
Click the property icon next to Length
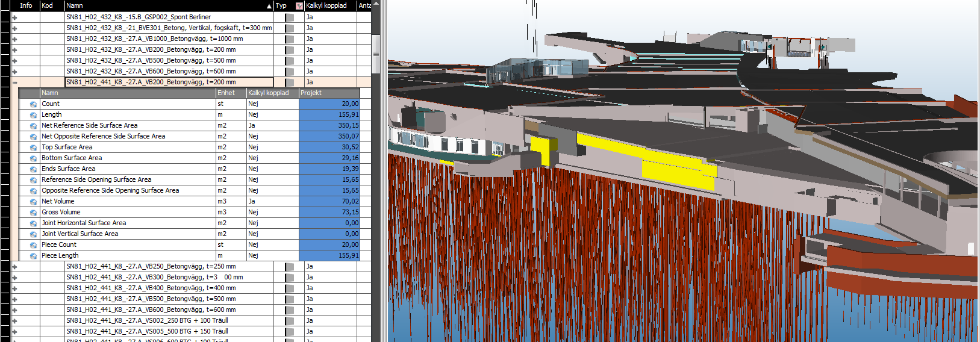point(33,115)
